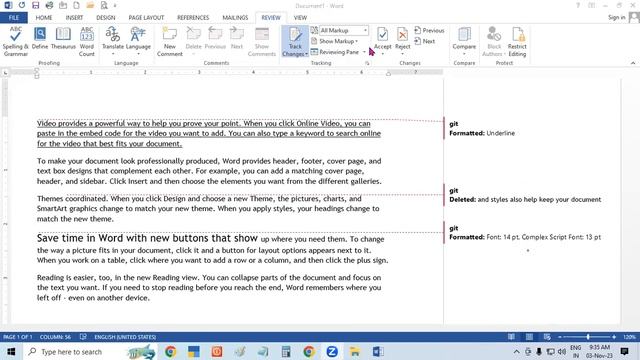640x360 pixels.
Task: Open the Thesaurus
Action: pyautogui.click(x=63, y=38)
